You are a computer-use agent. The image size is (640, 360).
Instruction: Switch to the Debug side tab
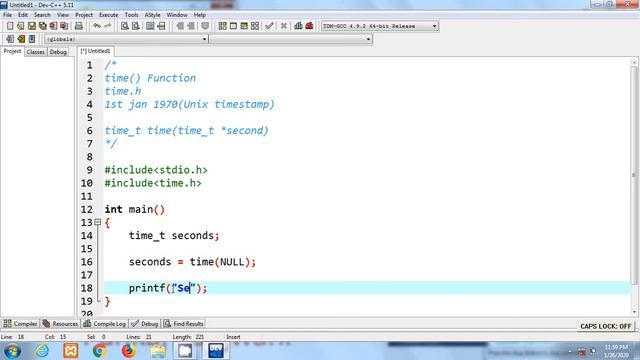58,52
